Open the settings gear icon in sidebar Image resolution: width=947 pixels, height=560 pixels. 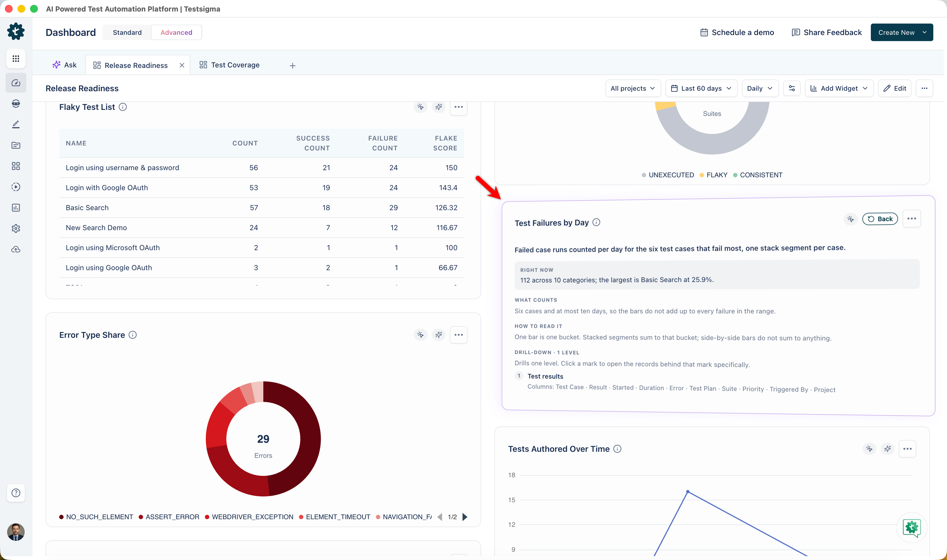click(x=16, y=228)
